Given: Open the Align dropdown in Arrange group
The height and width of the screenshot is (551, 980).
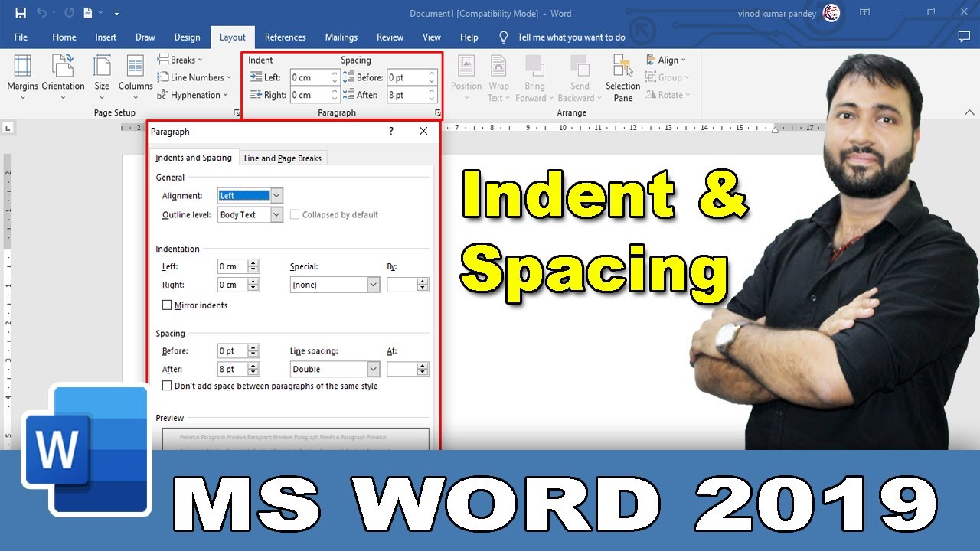Looking at the screenshot, I should [x=666, y=60].
